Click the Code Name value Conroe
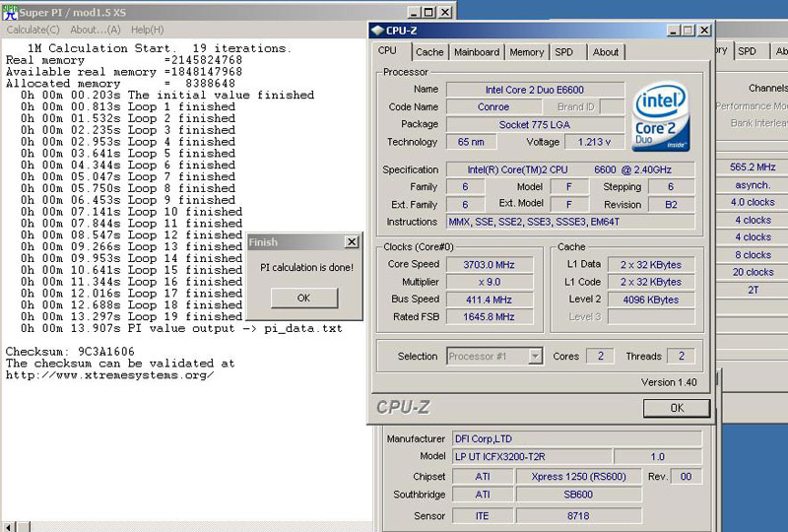Viewport: 788px width, 532px height. point(493,107)
